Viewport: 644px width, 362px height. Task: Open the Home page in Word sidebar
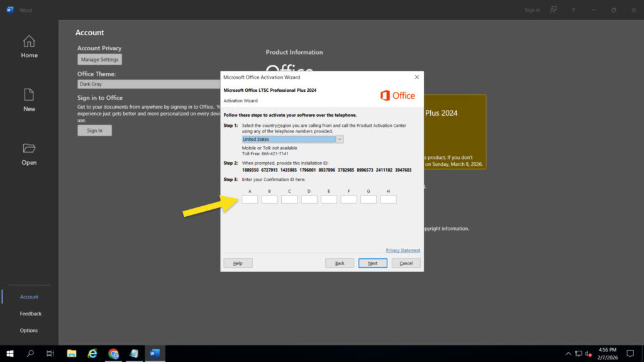coord(29,47)
